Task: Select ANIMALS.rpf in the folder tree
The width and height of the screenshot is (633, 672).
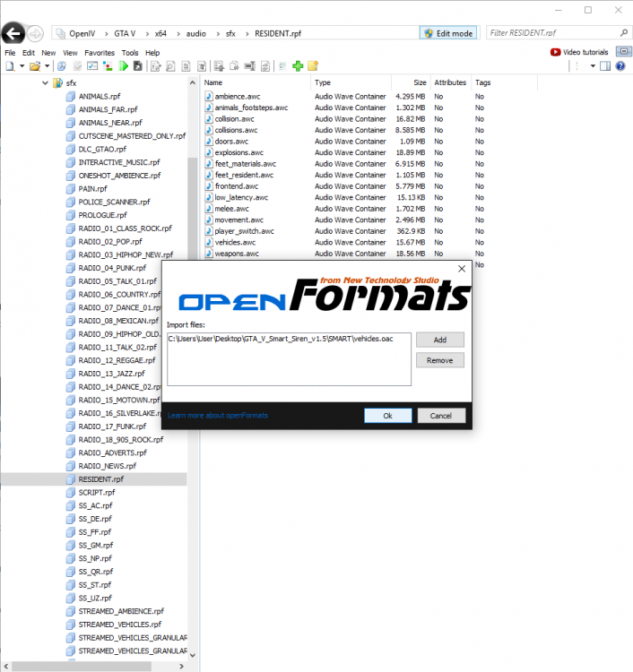Action: tap(99, 97)
